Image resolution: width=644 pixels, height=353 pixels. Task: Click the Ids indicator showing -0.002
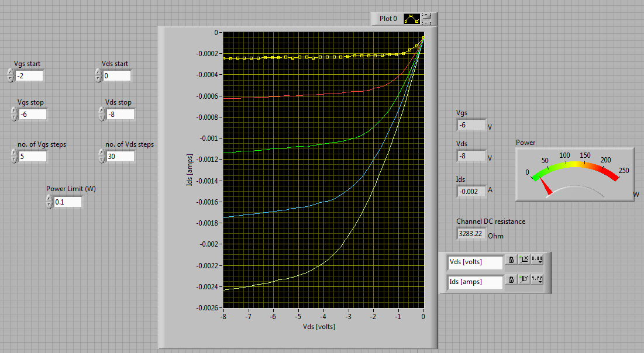[471, 192]
